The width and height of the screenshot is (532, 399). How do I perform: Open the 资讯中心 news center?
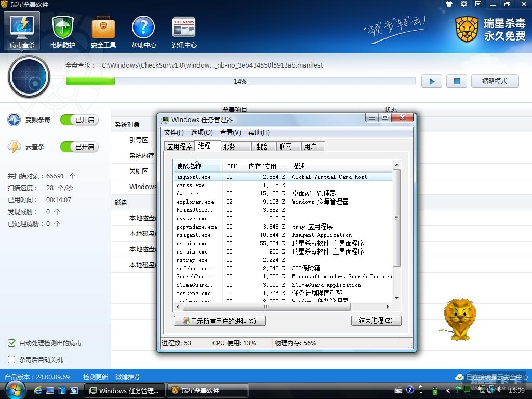click(x=184, y=32)
